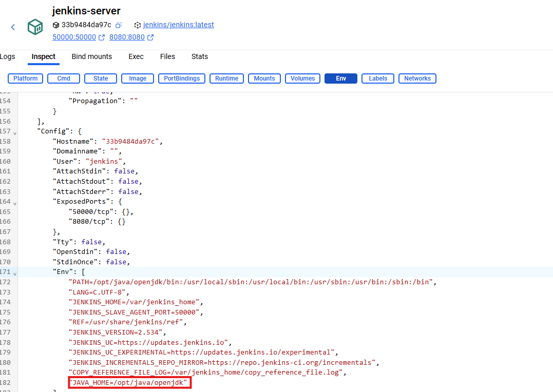Jump to Labels section

point(378,79)
